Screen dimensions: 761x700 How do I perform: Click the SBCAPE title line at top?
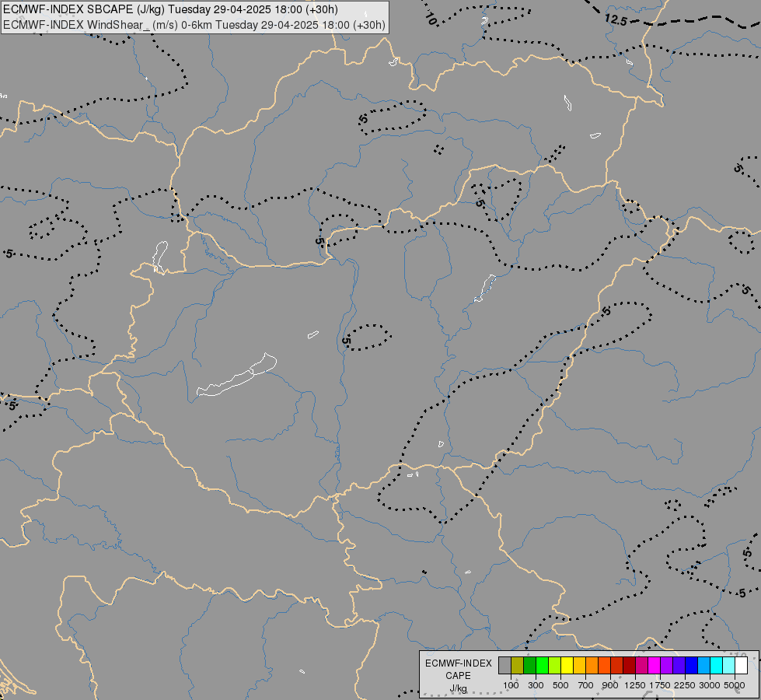pos(170,9)
